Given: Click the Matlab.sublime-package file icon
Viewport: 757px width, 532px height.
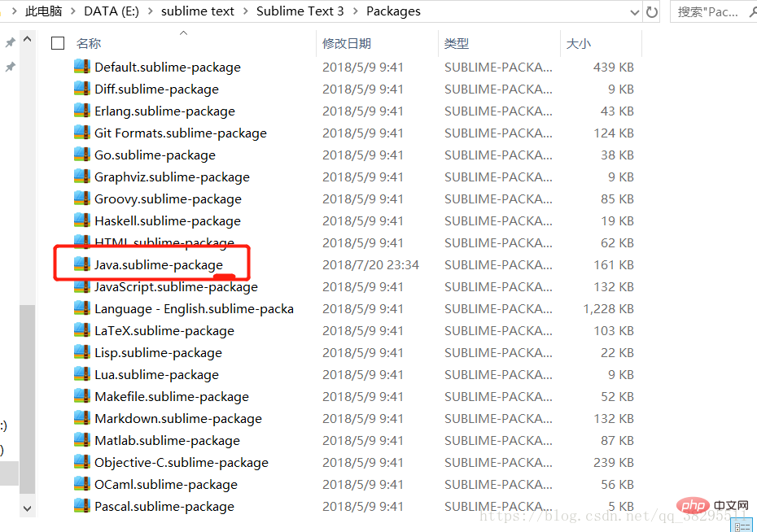Looking at the screenshot, I should (82, 440).
